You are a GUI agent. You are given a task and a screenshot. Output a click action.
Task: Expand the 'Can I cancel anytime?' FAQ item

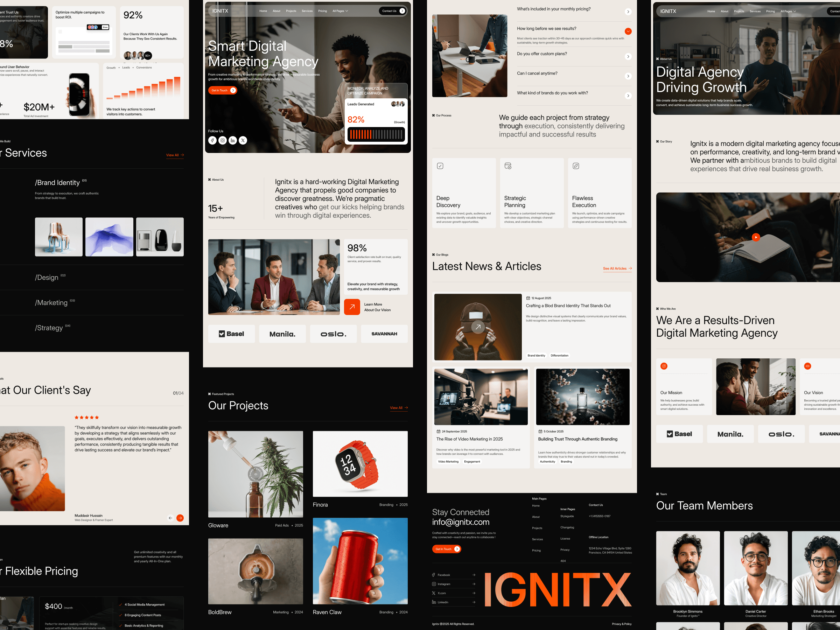pos(629,76)
